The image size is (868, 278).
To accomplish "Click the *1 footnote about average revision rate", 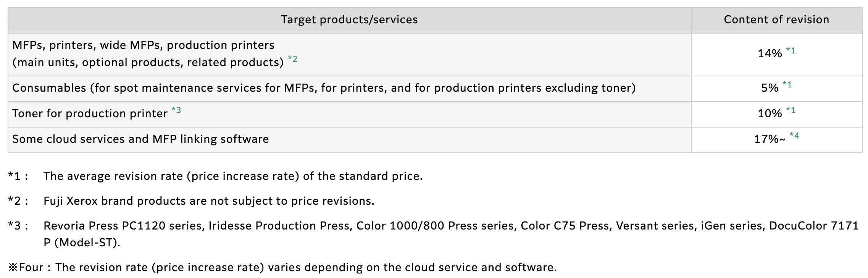I will coord(215,176).
